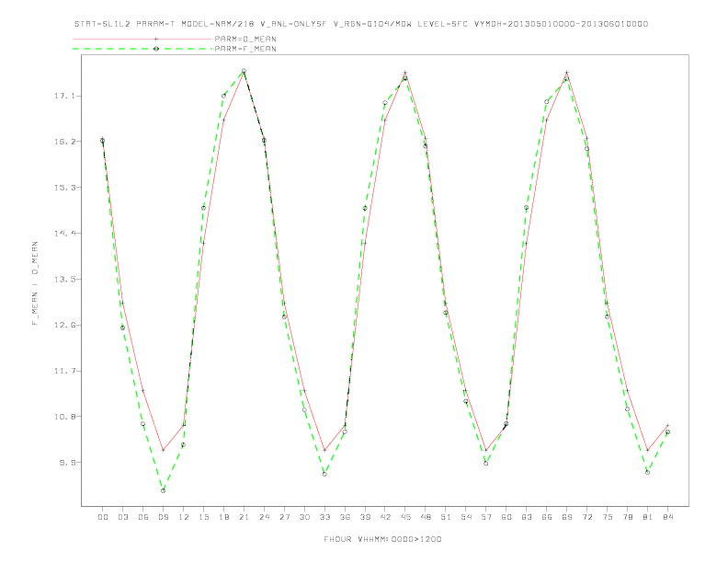Select the PARM=F_MEAN legend label
728x563 pixels.
[x=245, y=49]
